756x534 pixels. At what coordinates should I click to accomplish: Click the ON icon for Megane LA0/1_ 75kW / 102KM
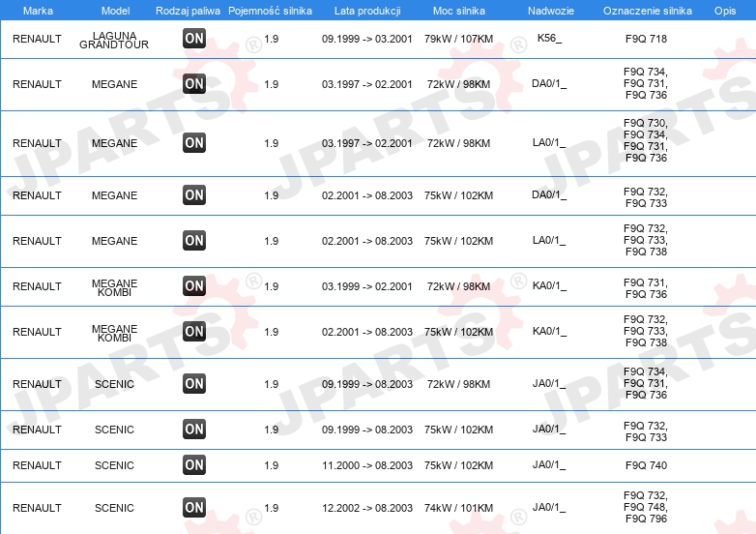[x=194, y=240]
